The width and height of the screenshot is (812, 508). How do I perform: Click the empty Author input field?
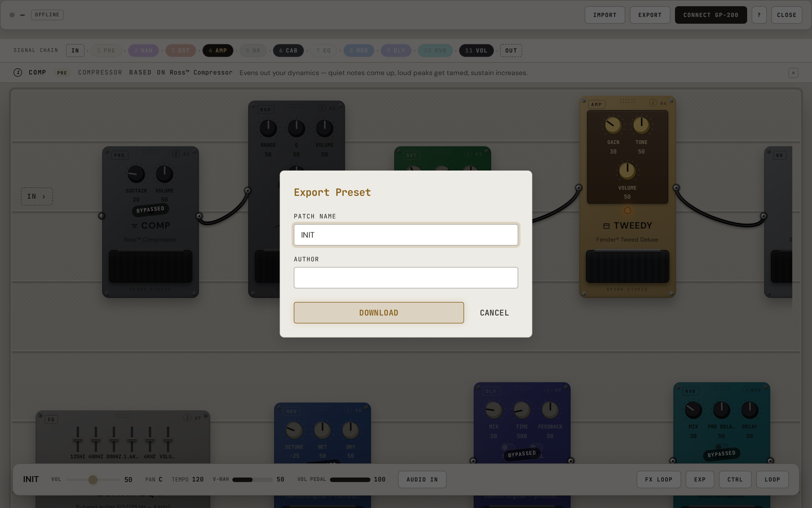pos(406,277)
